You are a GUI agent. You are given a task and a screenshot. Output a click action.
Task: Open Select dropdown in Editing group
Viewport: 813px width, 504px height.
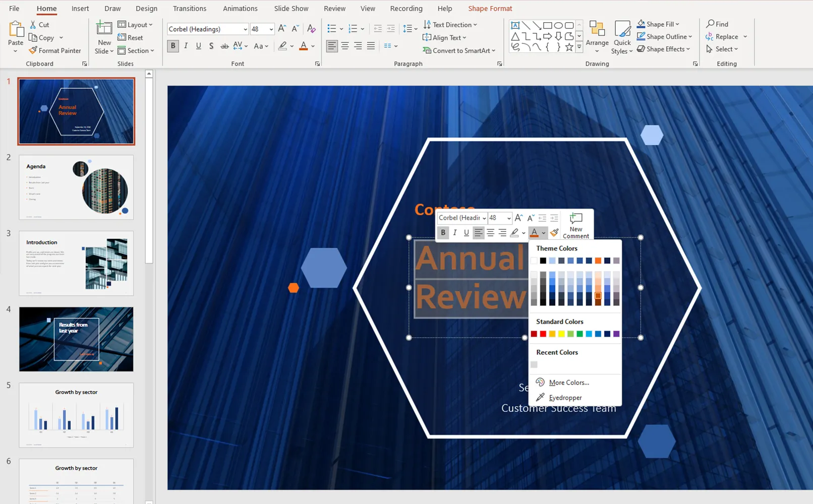tap(722, 49)
